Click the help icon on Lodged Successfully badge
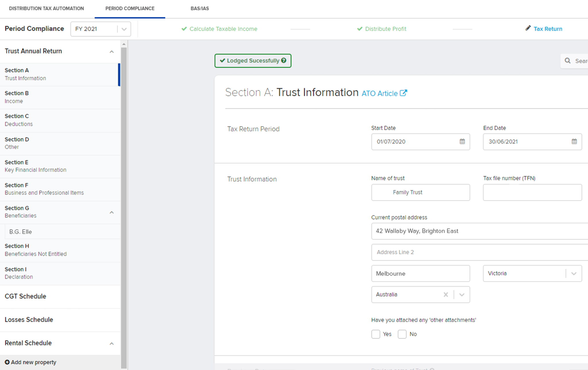The width and height of the screenshot is (588, 370). click(284, 61)
